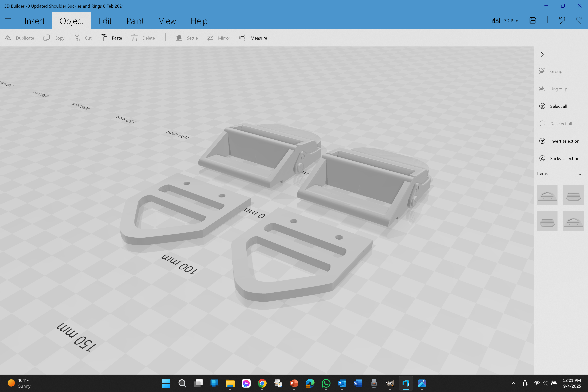Open Microsoft Edge from taskbar
Viewport: 588px width, 392px height.
click(x=310, y=383)
